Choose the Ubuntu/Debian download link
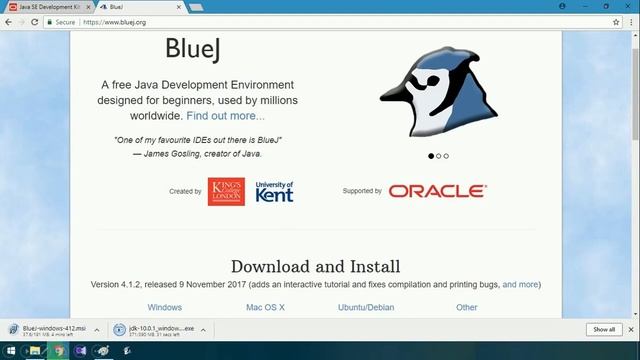The image size is (640, 360). 366,307
